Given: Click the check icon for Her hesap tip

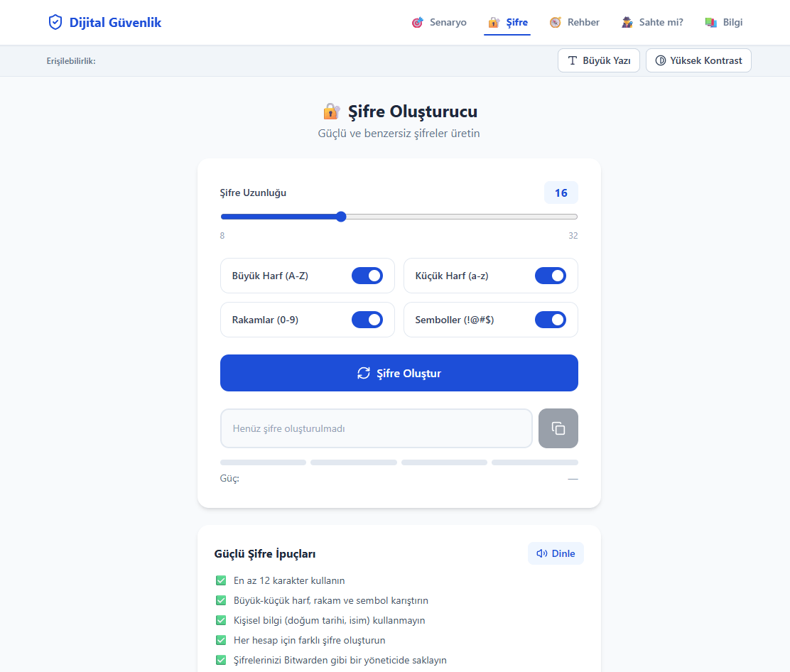Looking at the screenshot, I should click(221, 640).
